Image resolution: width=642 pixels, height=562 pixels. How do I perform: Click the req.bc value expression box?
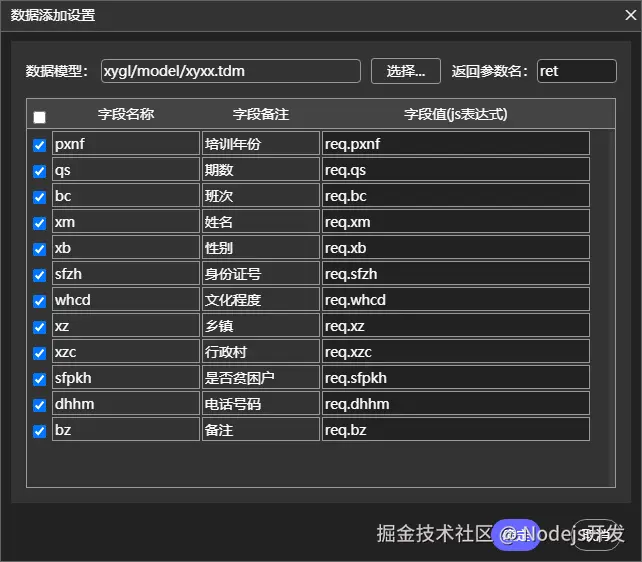(x=456, y=195)
